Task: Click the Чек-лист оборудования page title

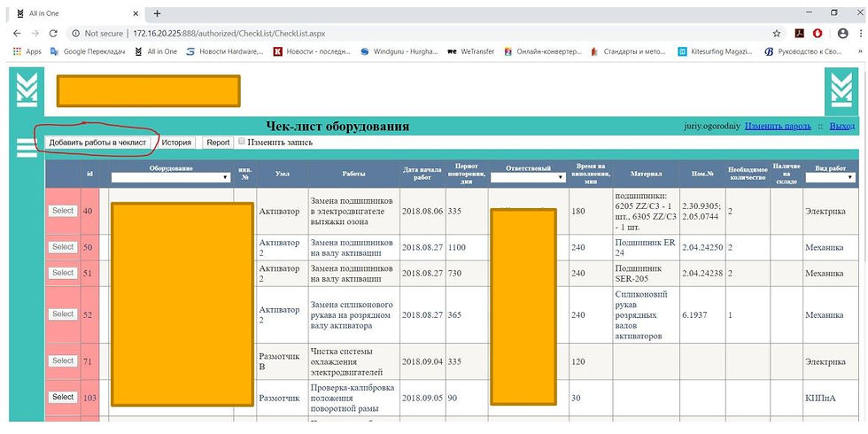Action: click(337, 126)
